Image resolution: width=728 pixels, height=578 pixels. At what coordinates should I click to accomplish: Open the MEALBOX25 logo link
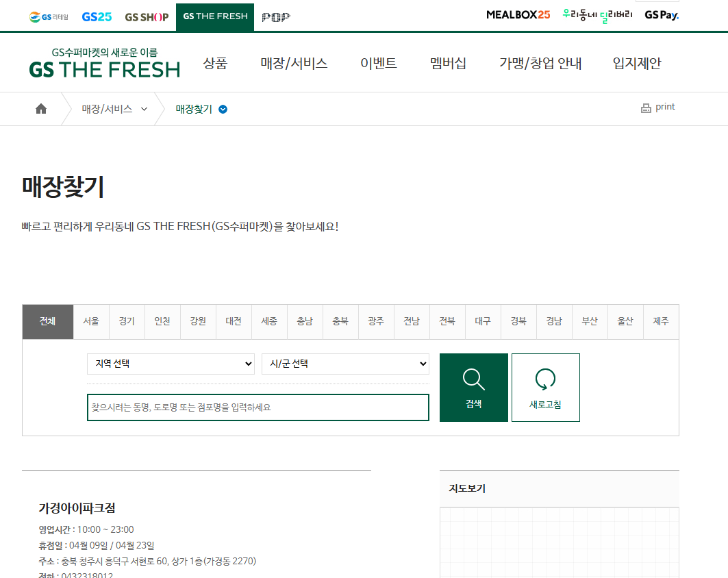[518, 15]
